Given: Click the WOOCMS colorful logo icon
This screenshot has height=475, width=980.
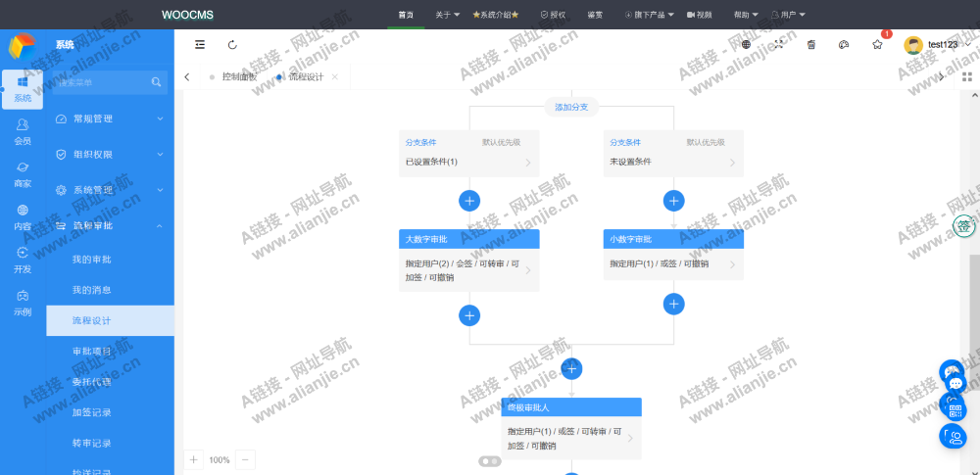Looking at the screenshot, I should click(23, 46).
